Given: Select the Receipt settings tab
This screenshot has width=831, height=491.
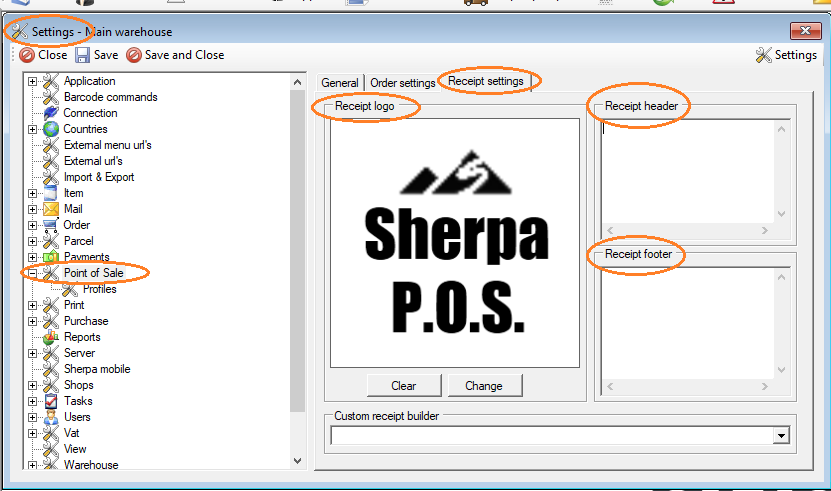Looking at the screenshot, I should (485, 81).
